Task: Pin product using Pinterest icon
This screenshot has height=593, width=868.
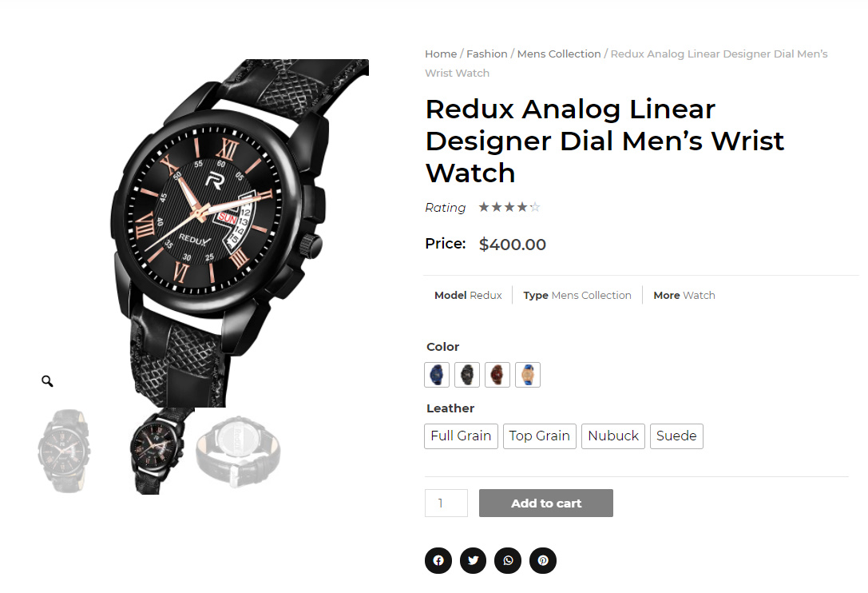Action: pos(542,560)
